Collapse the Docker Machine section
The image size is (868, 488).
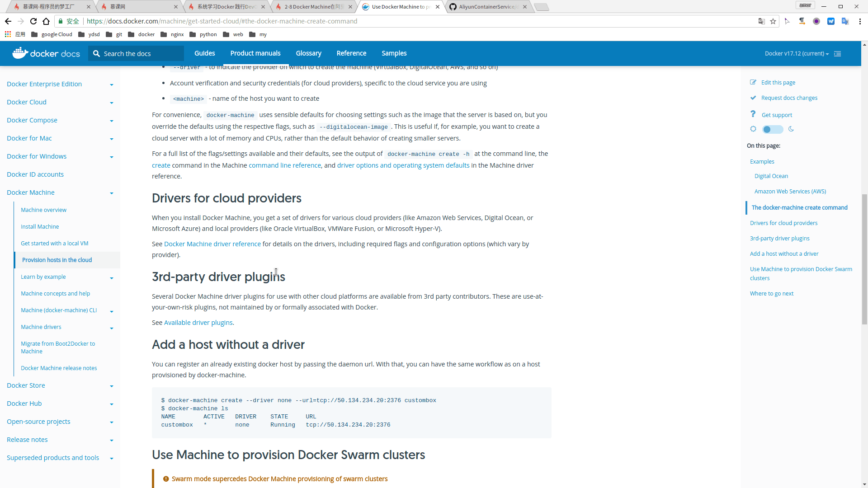click(x=112, y=193)
